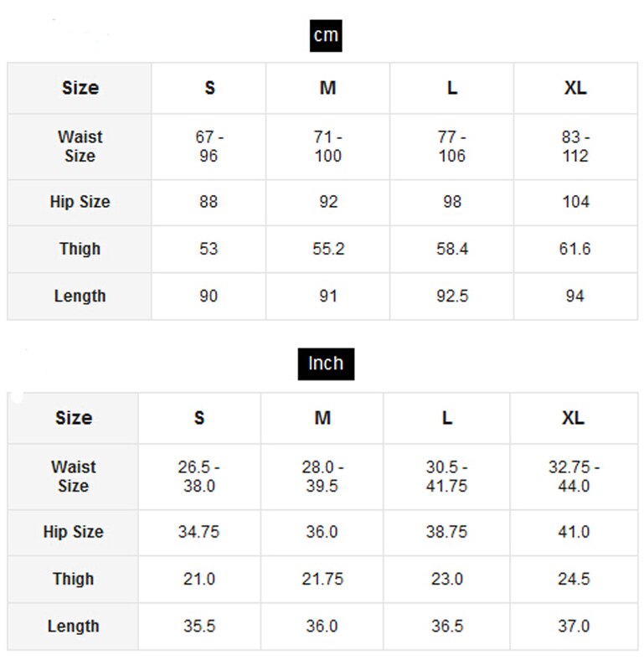Select the 104 hip size cell
Image resolution: width=644 pixels, height=660 pixels.
tap(575, 202)
